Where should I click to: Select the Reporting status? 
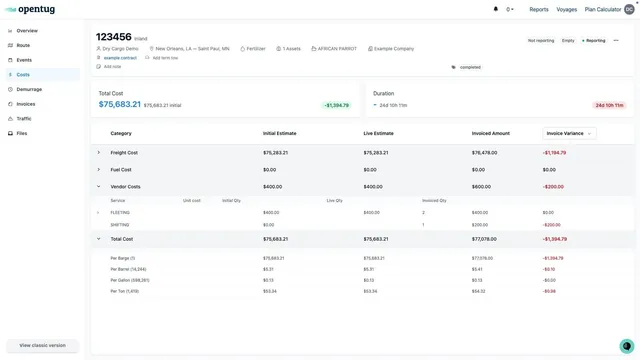593,41
